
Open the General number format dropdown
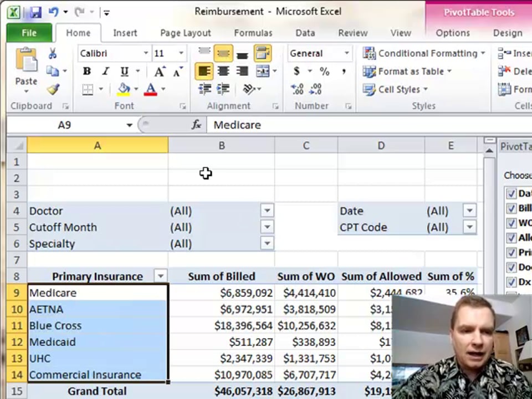[346, 53]
